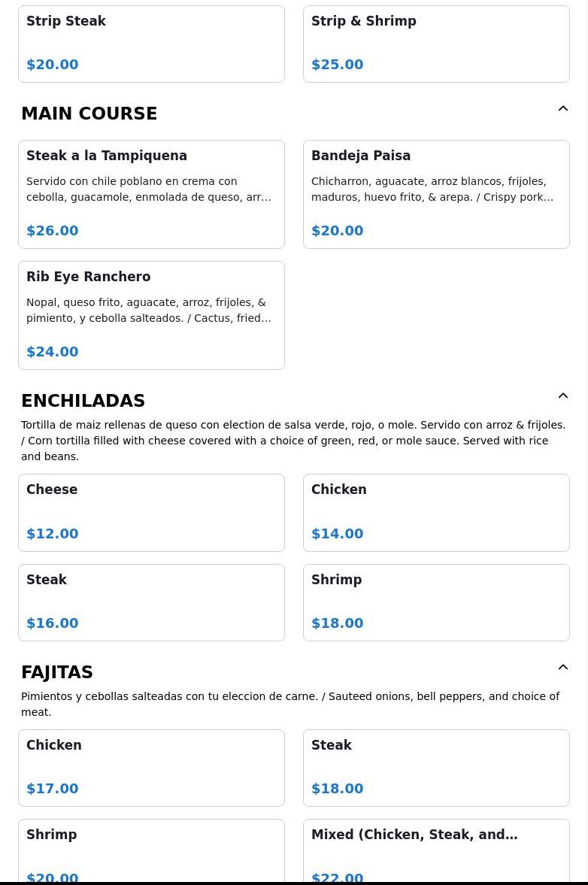Select the Shrimp fajitas item

click(151, 850)
